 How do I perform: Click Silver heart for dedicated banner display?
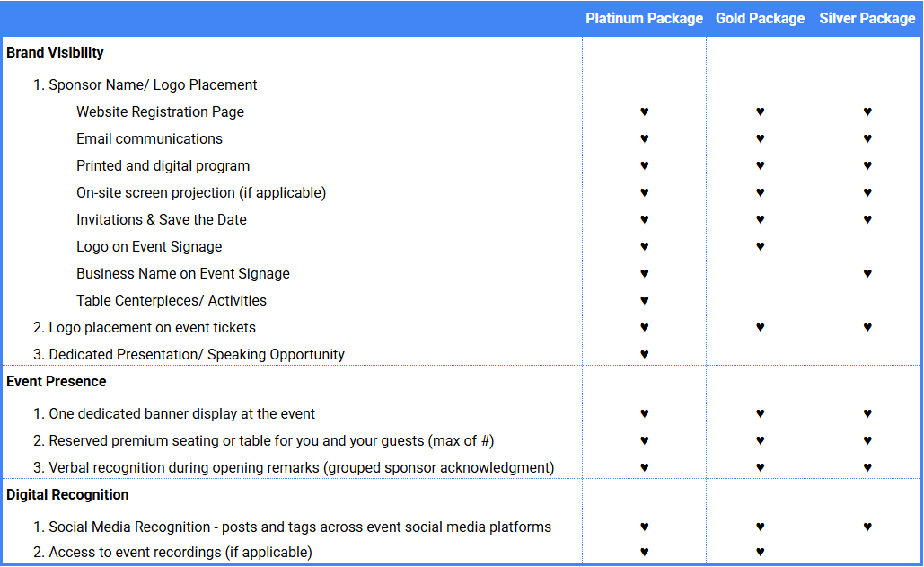(x=867, y=413)
